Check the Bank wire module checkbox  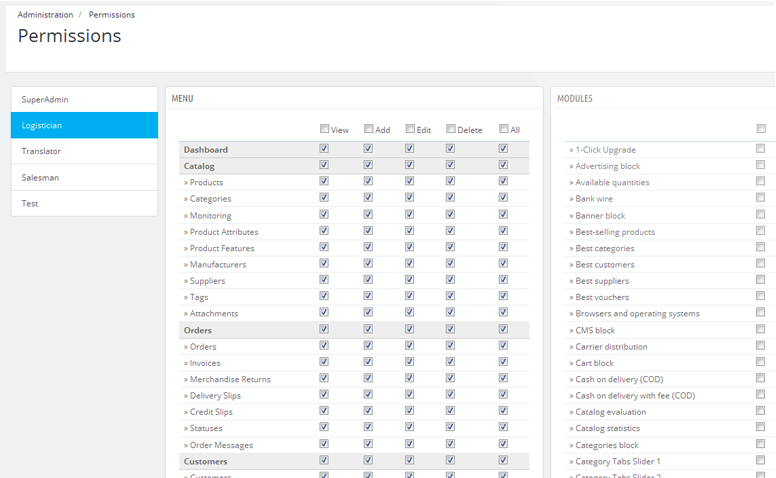pos(761,197)
